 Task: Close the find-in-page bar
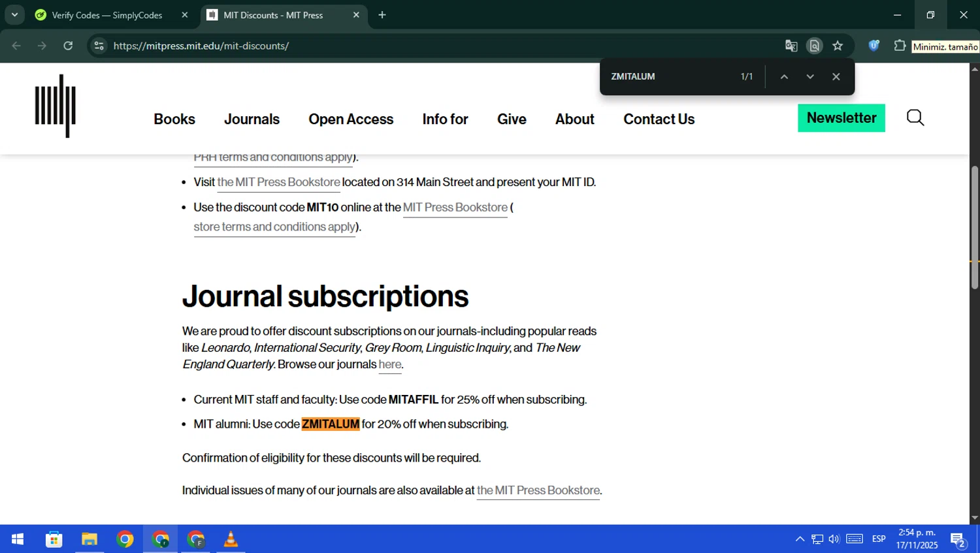pos(836,76)
